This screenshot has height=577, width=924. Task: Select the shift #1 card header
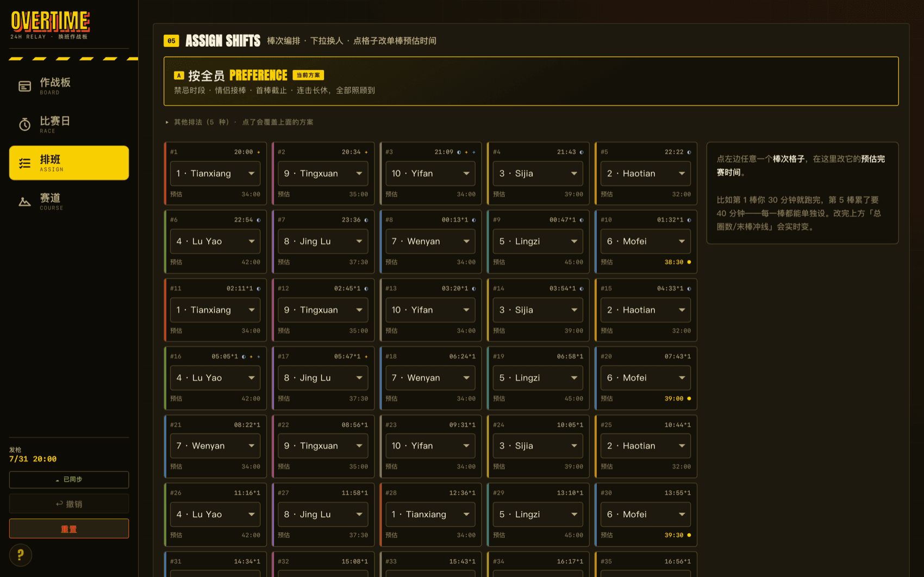point(215,152)
